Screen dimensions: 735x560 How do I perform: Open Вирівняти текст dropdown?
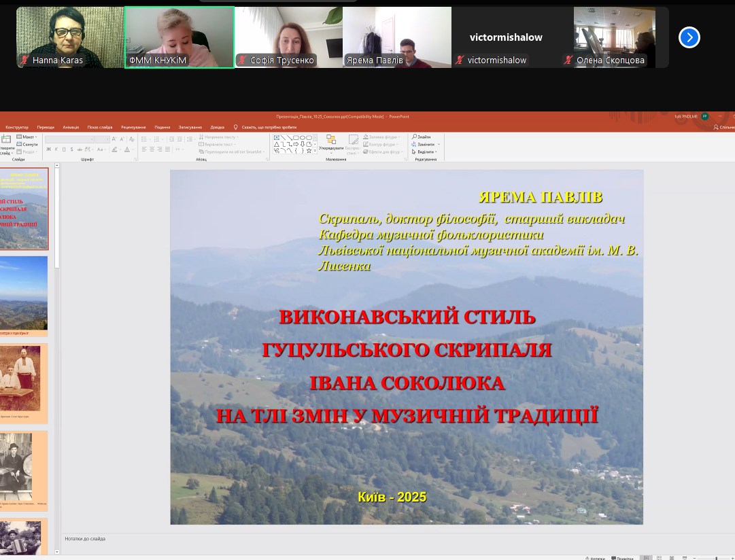click(218, 144)
